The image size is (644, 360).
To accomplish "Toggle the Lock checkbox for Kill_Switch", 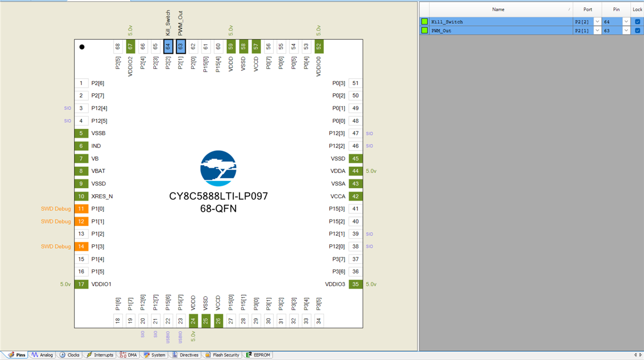I will click(637, 22).
